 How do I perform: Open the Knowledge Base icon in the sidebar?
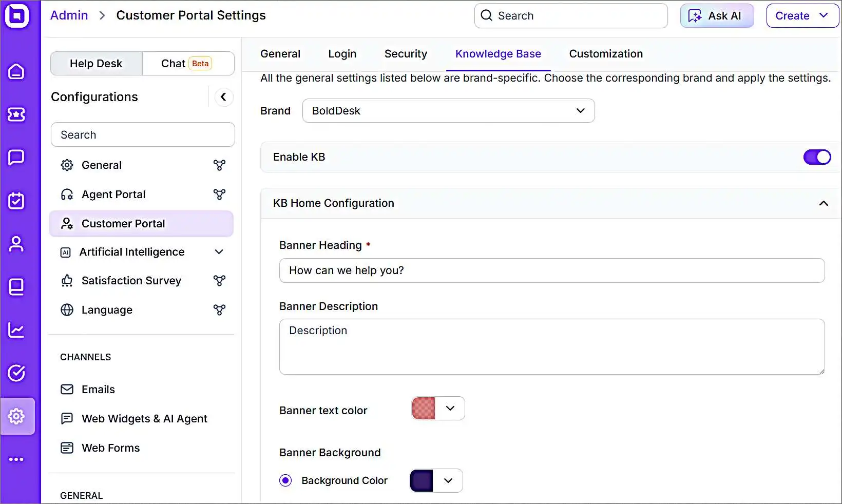(17, 287)
